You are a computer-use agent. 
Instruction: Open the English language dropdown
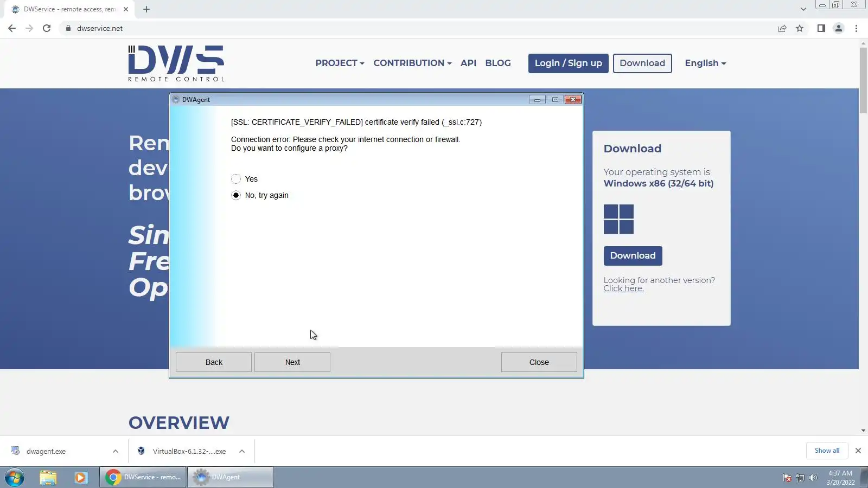tap(705, 63)
